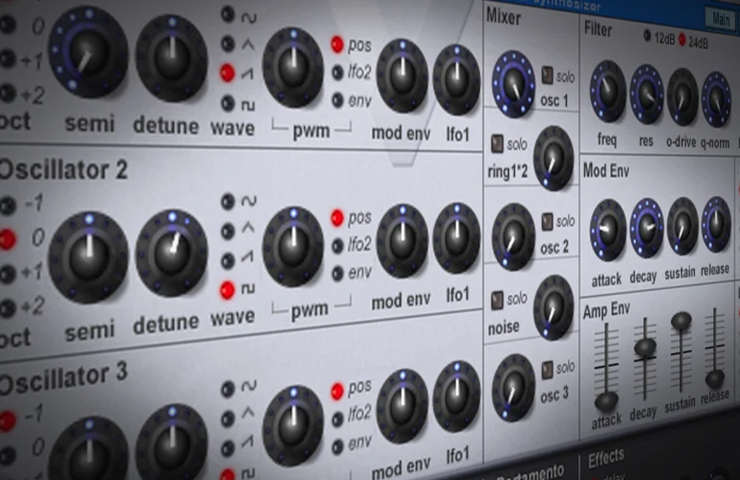
Task: Open the Main tab
Action: click(x=720, y=19)
